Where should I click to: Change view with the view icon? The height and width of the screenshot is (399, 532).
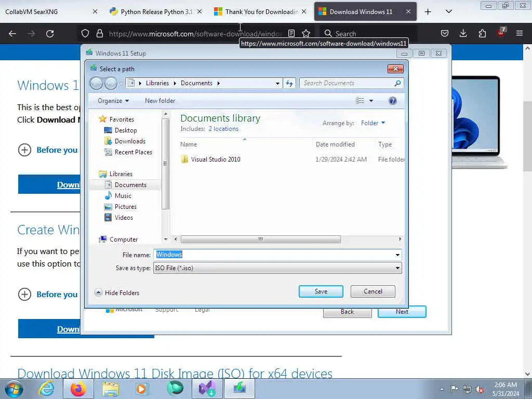coord(360,100)
